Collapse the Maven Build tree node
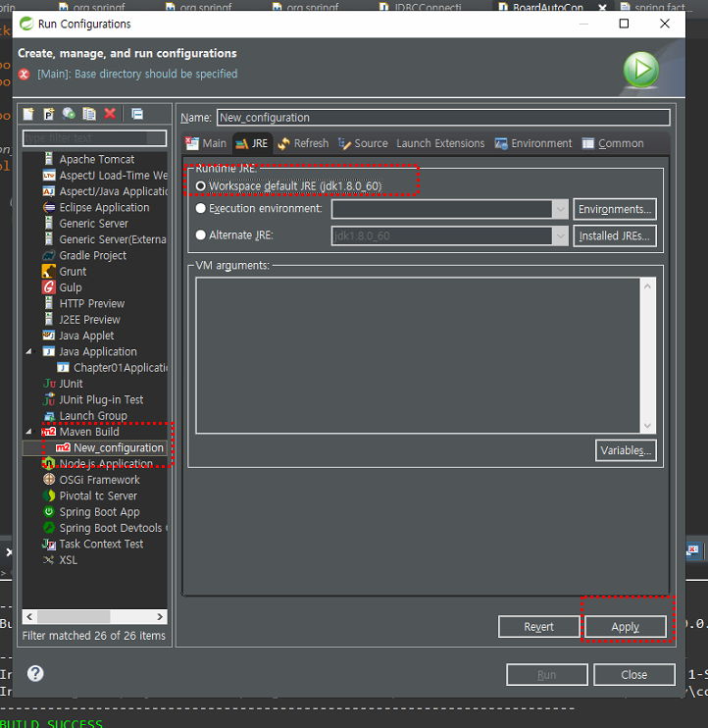The width and height of the screenshot is (708, 728). pos(28,432)
